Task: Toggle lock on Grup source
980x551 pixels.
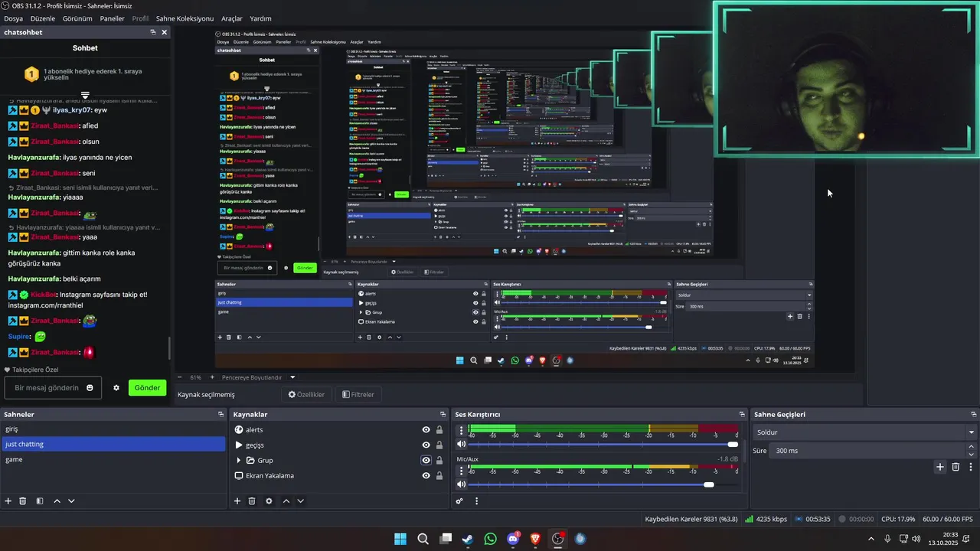Action: click(439, 461)
